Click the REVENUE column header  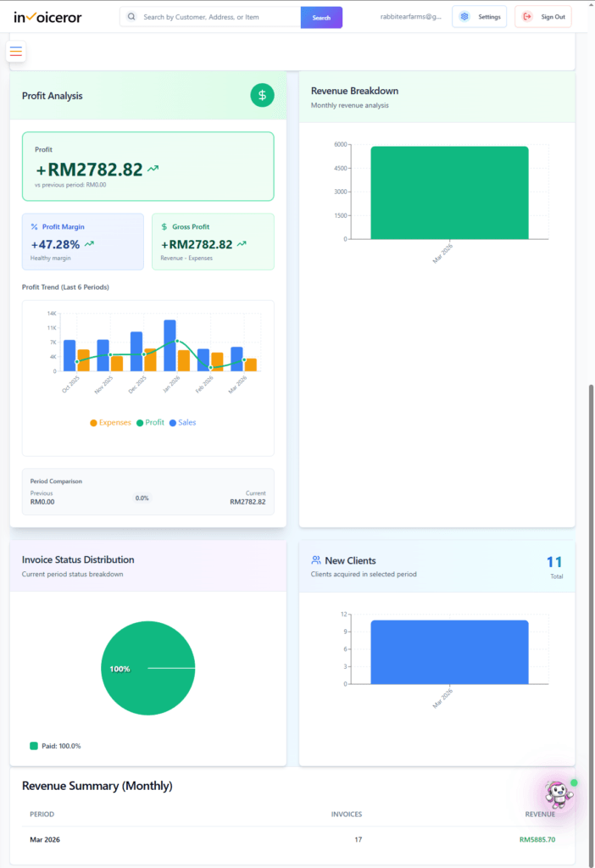click(540, 814)
